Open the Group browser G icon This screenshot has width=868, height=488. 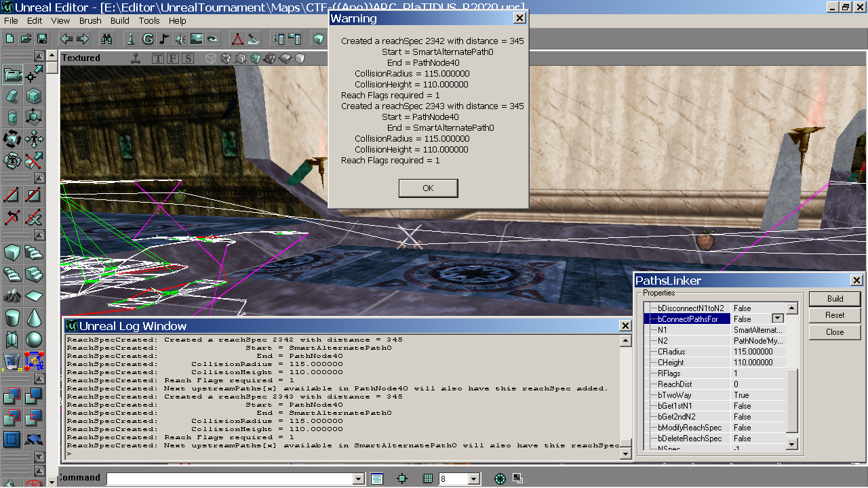point(148,39)
